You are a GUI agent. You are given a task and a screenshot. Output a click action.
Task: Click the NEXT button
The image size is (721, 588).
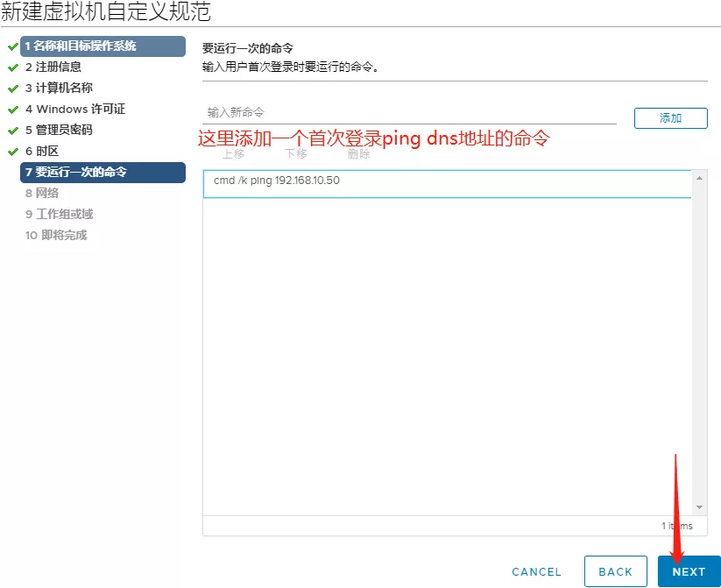pyautogui.click(x=689, y=571)
